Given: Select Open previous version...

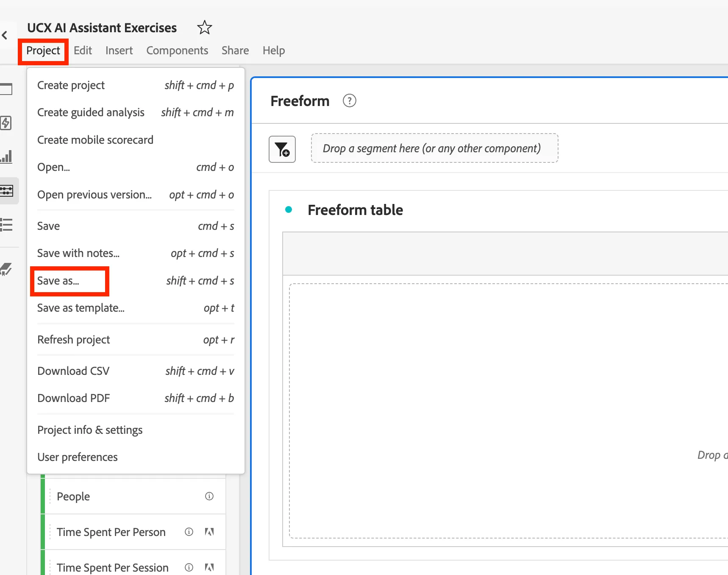Looking at the screenshot, I should click(x=136, y=195).
